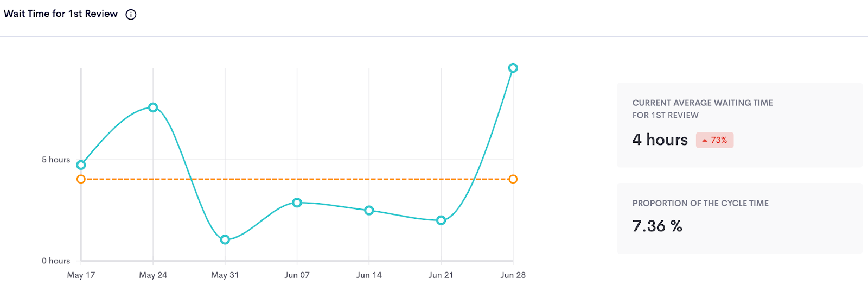This screenshot has width=868, height=291.
Task: Click the "May 31" x-axis date label
Action: click(x=225, y=275)
